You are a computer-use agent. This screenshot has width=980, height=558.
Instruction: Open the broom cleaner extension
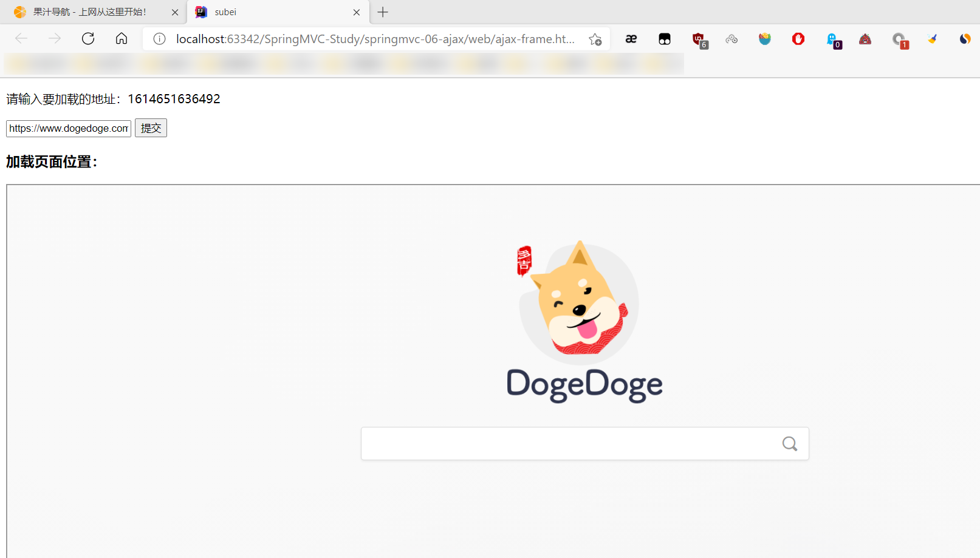[932, 39]
